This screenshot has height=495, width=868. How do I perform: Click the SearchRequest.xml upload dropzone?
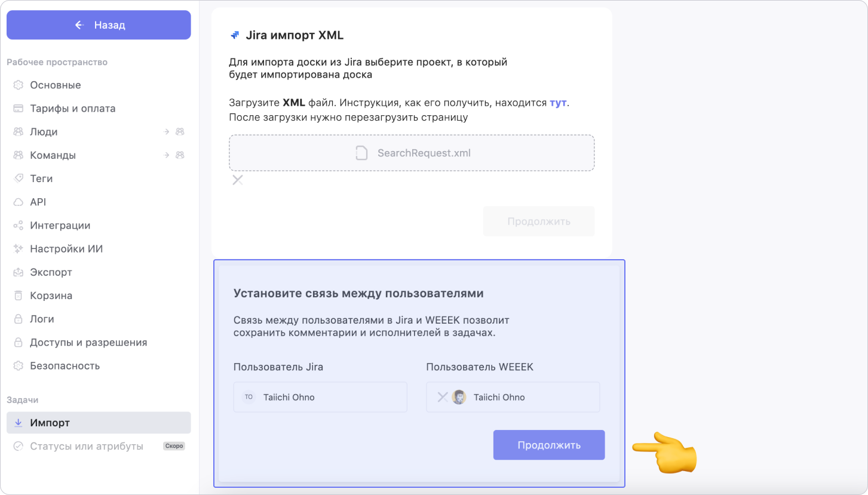coord(412,153)
